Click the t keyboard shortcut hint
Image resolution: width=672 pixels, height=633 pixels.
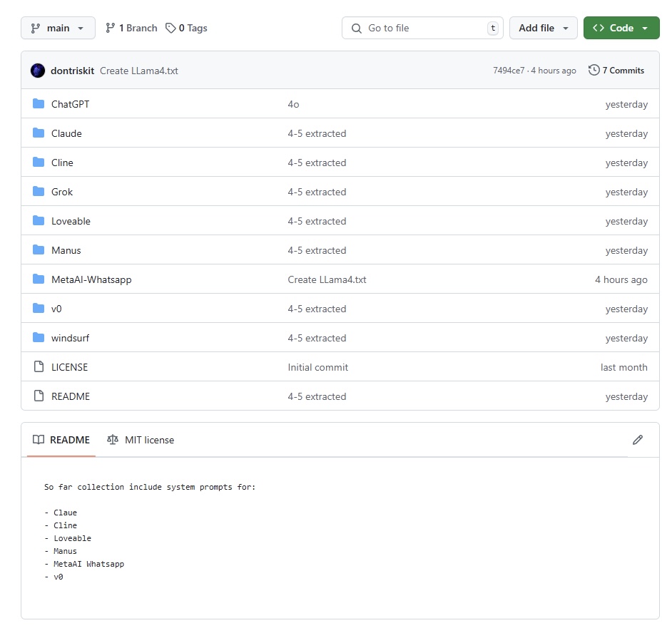493,28
